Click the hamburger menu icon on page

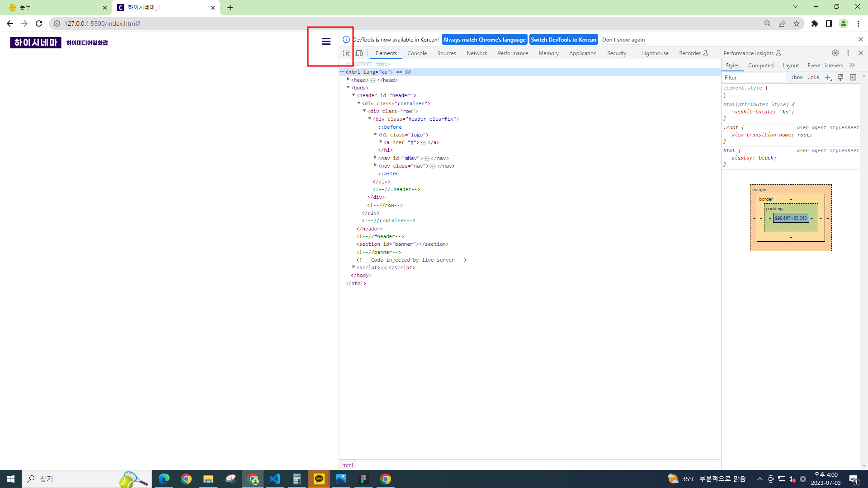tap(326, 42)
